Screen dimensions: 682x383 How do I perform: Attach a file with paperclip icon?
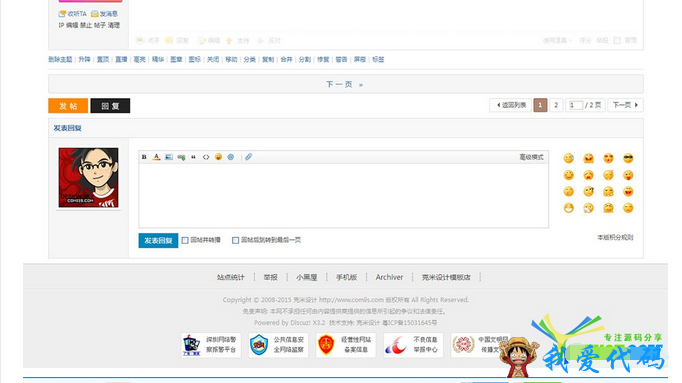coord(248,157)
